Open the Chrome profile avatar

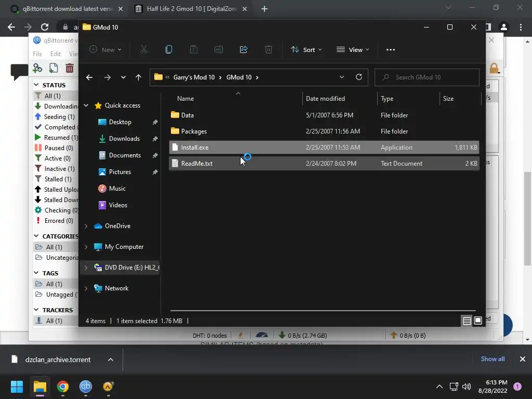pos(504,27)
